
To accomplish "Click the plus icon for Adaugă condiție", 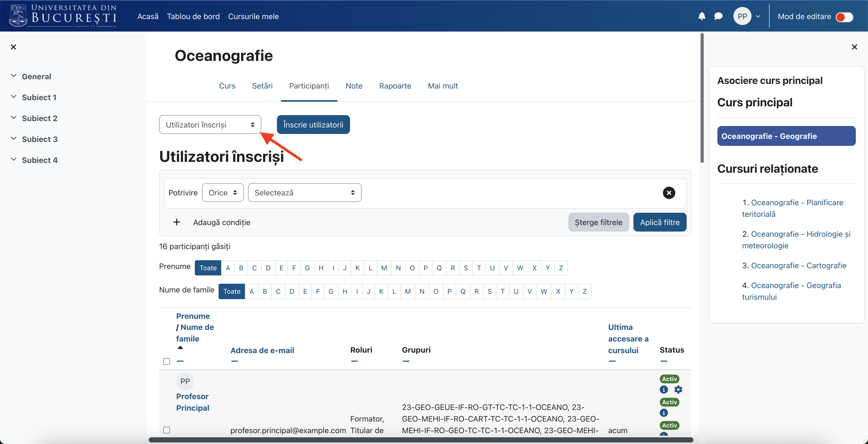I will tap(176, 222).
